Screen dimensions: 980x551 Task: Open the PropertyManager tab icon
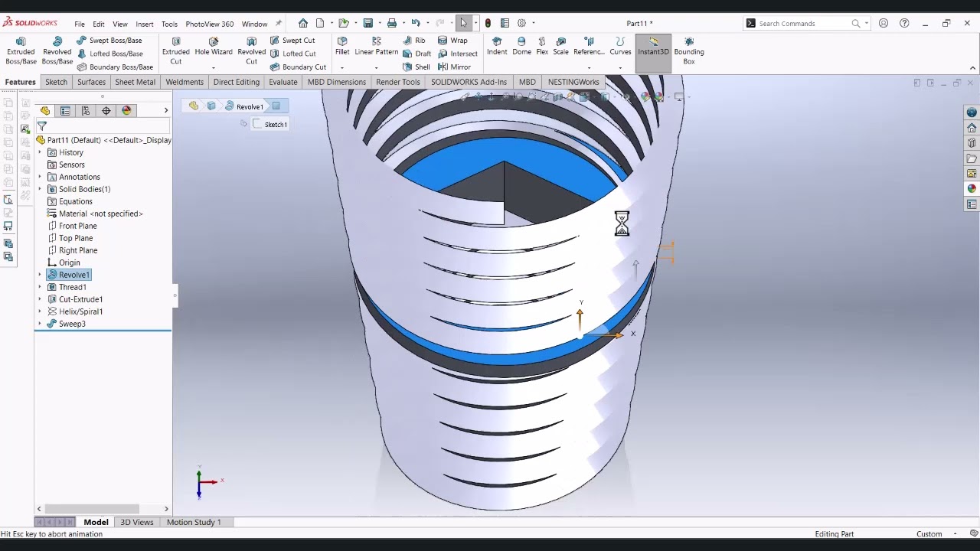click(65, 111)
